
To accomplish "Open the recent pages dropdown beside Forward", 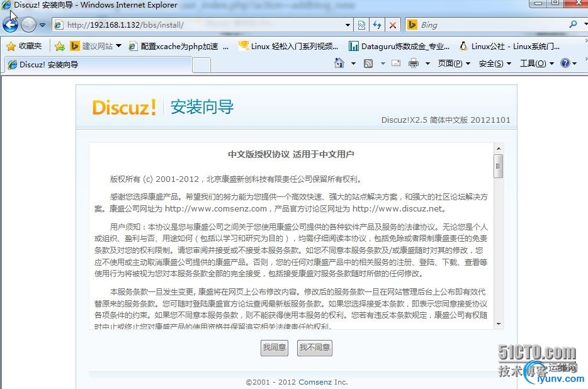I will coord(42,25).
